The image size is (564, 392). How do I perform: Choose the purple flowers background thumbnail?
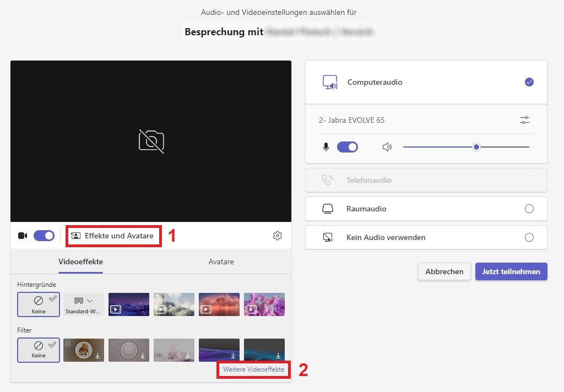click(264, 304)
